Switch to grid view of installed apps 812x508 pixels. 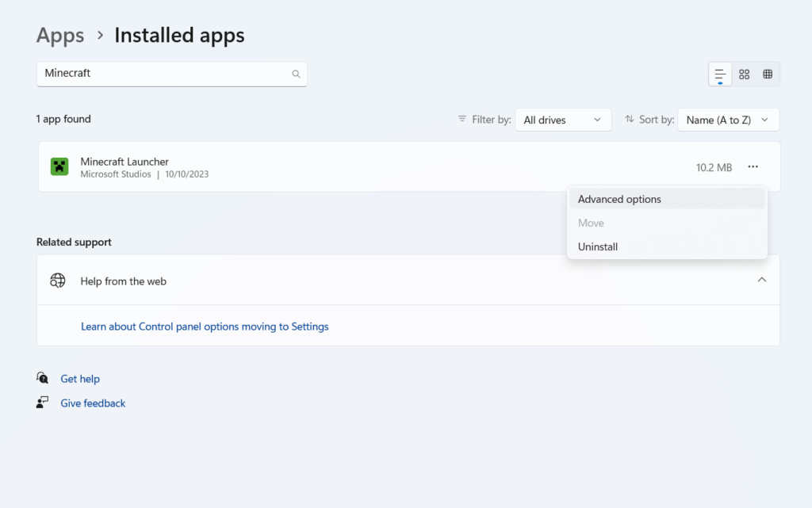pos(767,74)
